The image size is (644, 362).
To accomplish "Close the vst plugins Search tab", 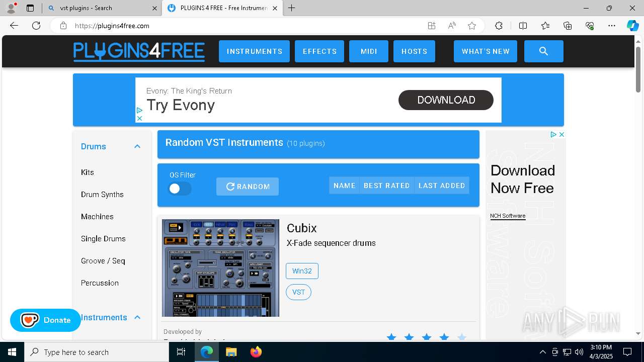I will tap(154, 8).
